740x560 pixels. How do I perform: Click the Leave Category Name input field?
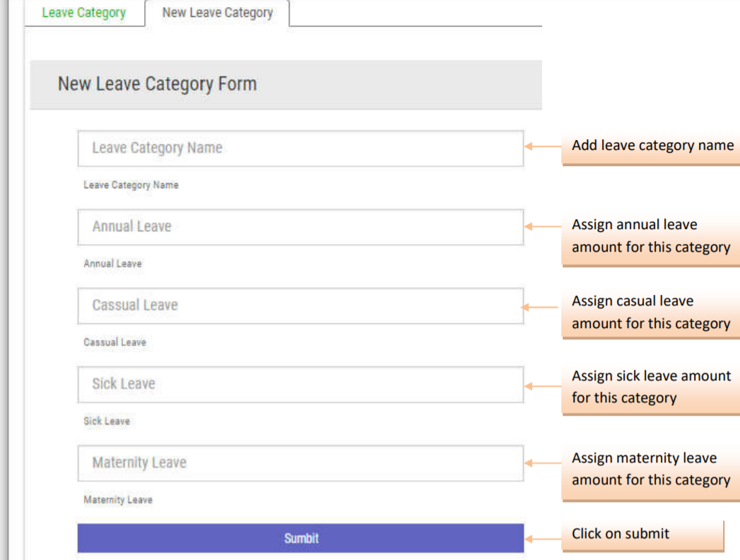click(300, 148)
